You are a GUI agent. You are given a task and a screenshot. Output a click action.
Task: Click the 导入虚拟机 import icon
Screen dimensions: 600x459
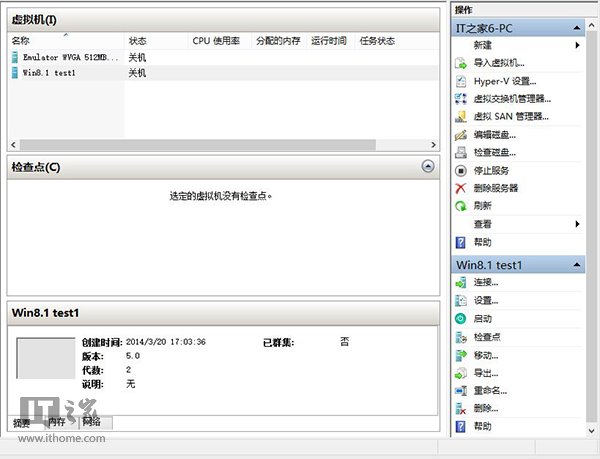tap(461, 63)
